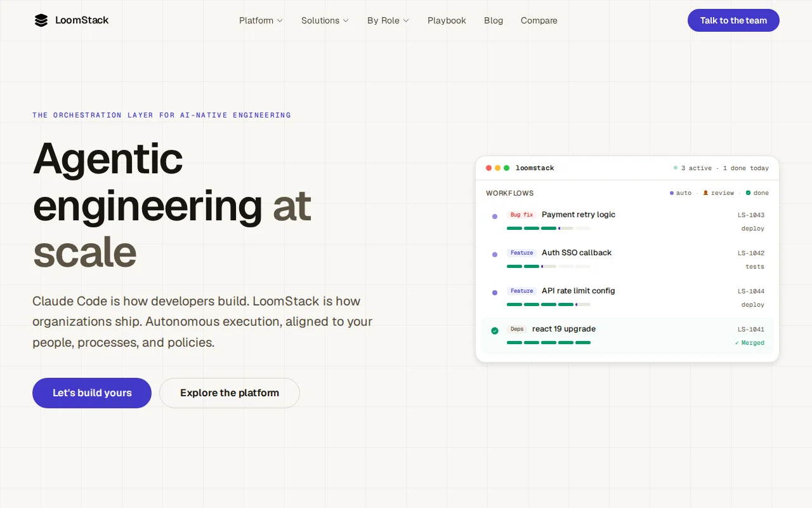Click the tests stage label under LS-1042

click(x=755, y=267)
